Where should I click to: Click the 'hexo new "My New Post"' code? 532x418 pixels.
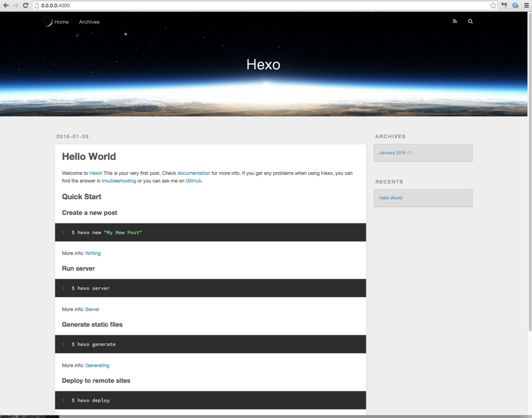click(x=107, y=232)
